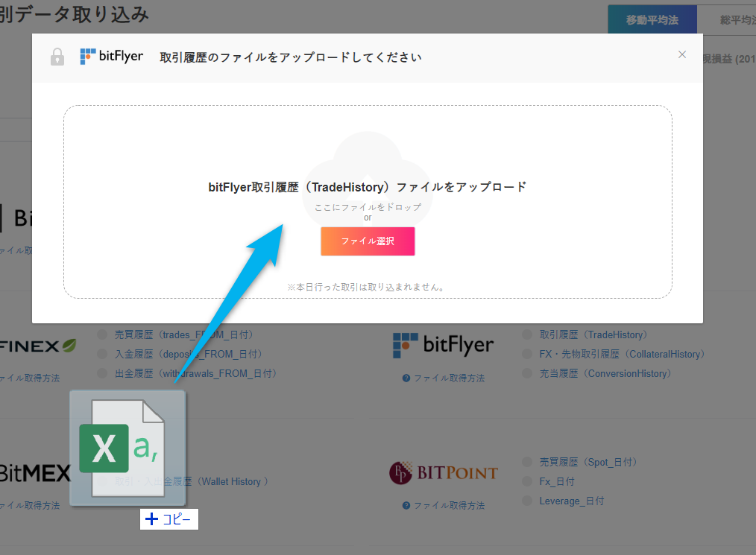The width and height of the screenshot is (756, 555).
Task: Click the dialog title 取引履歴のファイルをアップロードしてください
Action: point(291,57)
